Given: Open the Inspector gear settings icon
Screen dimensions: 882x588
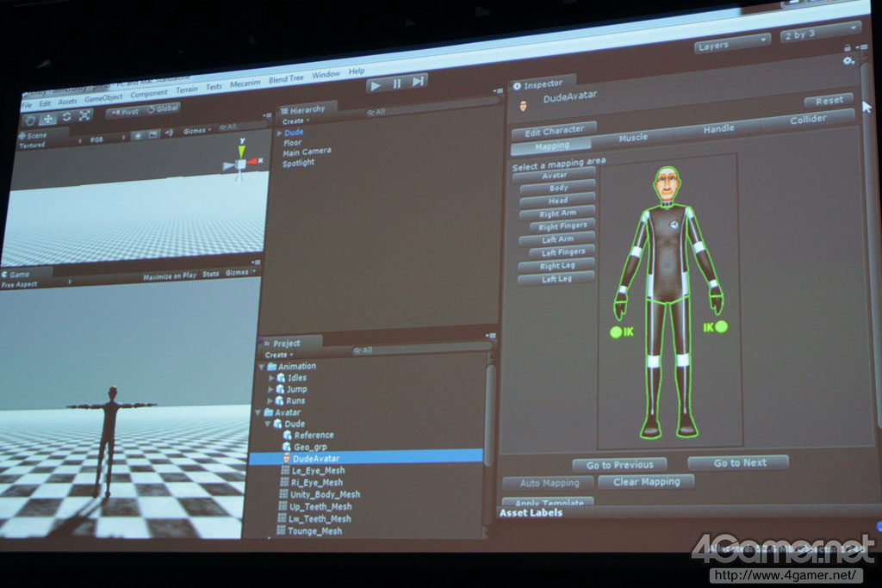Looking at the screenshot, I should [849, 61].
